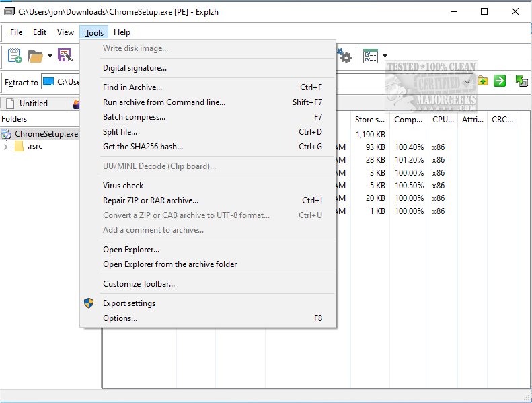Choose Export settings with shield icon
532x403 pixels.
[208, 303]
